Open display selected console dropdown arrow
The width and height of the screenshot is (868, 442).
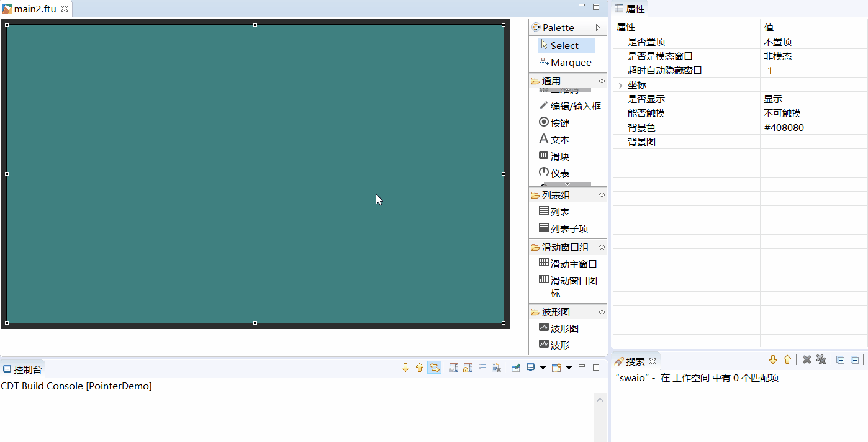pos(543,368)
